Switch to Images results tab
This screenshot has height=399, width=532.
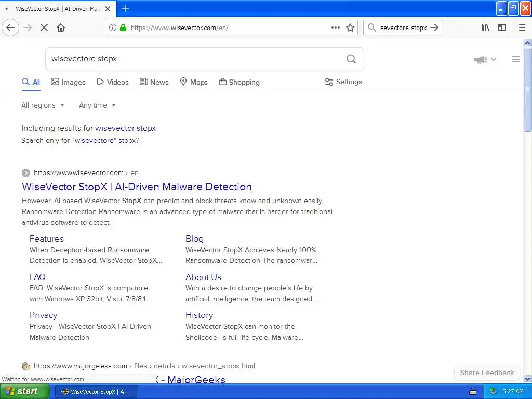pyautogui.click(x=68, y=82)
